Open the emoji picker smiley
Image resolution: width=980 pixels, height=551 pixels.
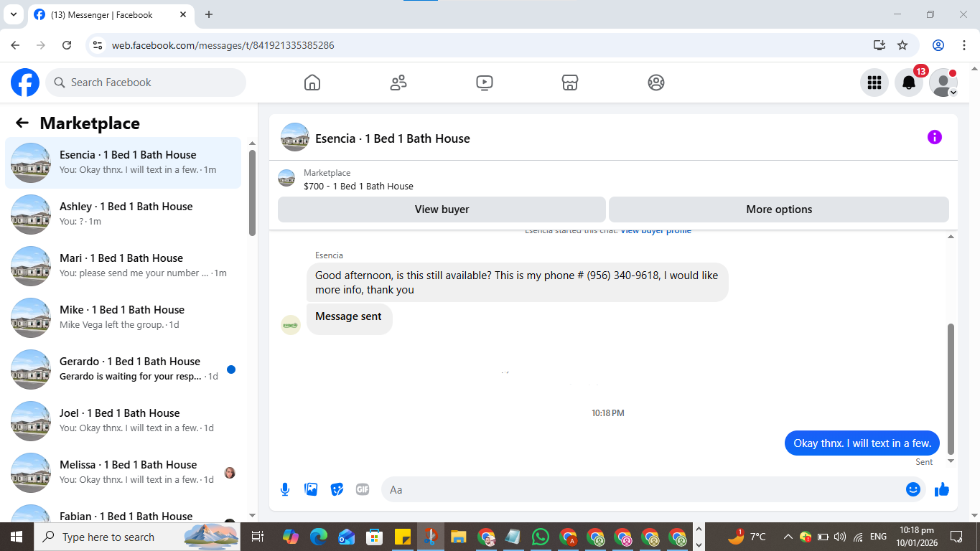click(x=913, y=489)
